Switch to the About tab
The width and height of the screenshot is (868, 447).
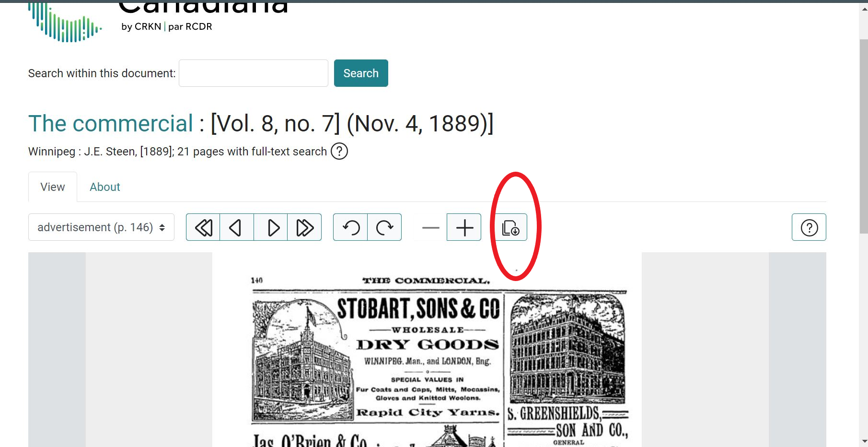pyautogui.click(x=105, y=187)
